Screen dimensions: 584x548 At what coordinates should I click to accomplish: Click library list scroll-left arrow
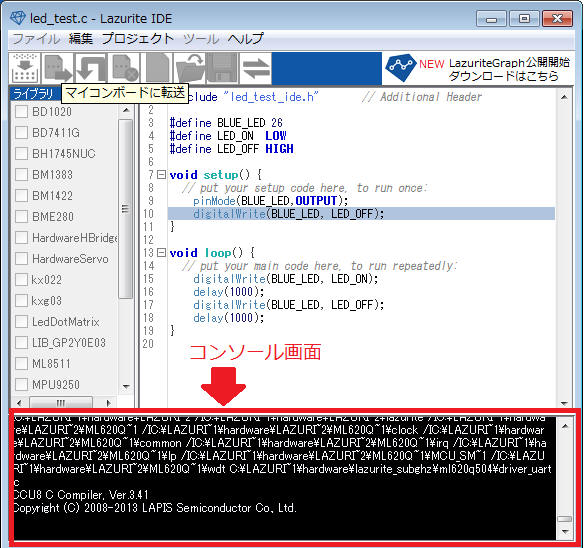point(19,403)
